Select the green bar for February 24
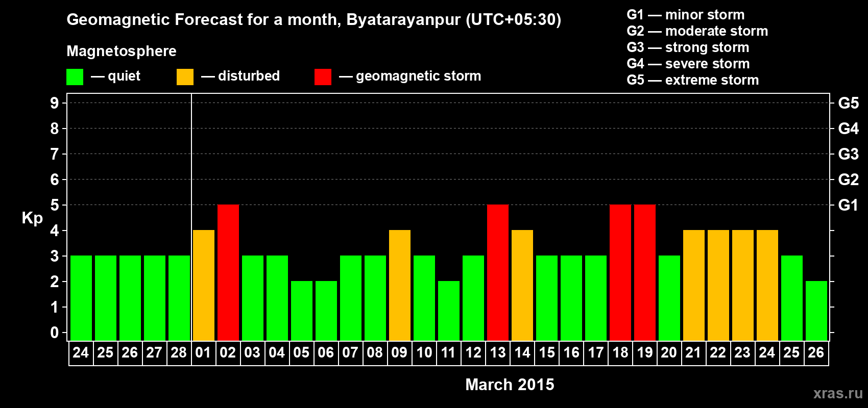This screenshot has height=408, width=868. 81,298
